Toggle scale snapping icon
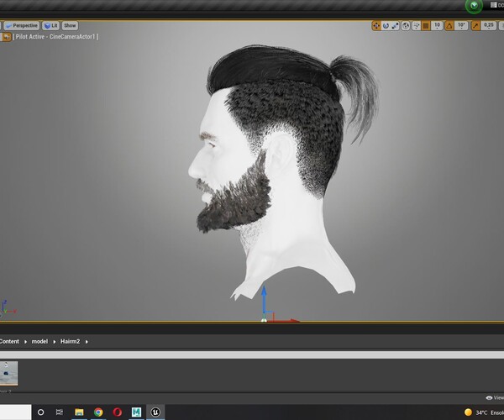 pyautogui.click(x=475, y=26)
